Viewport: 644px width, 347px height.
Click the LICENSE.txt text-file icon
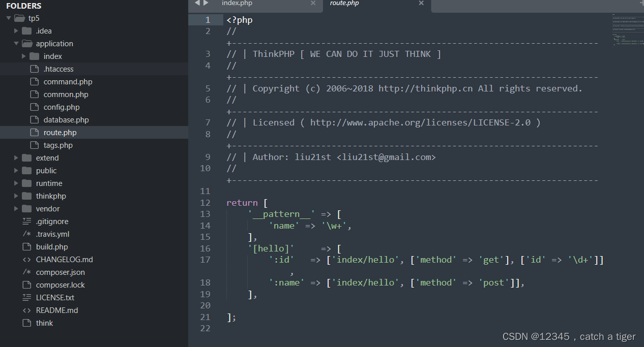[27, 298]
